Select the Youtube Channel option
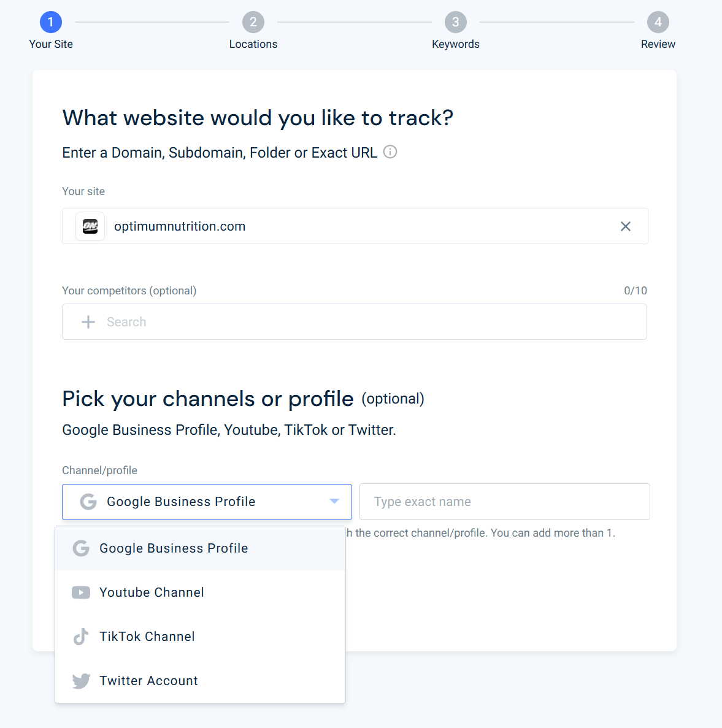This screenshot has width=722, height=728. point(152,592)
